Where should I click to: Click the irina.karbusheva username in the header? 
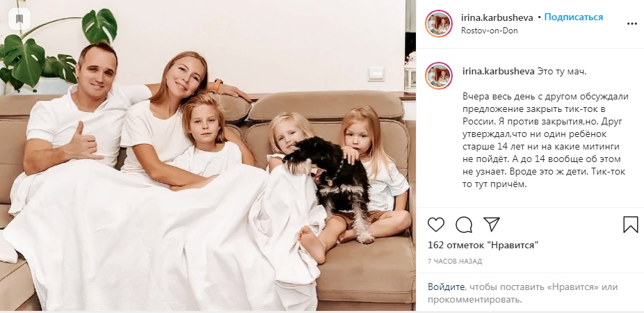[x=497, y=17]
